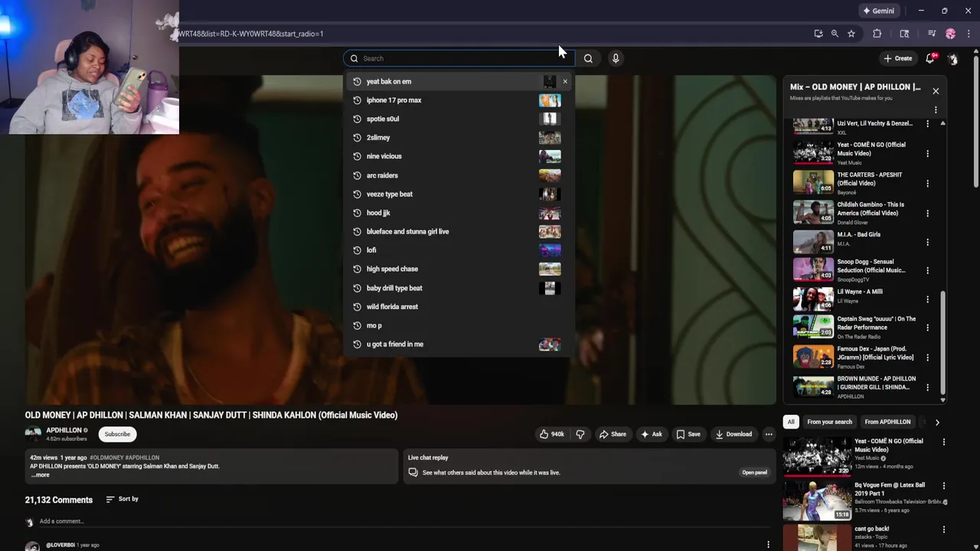Activate voice search microphone
Screen dimensions: 980x551
pos(616,58)
